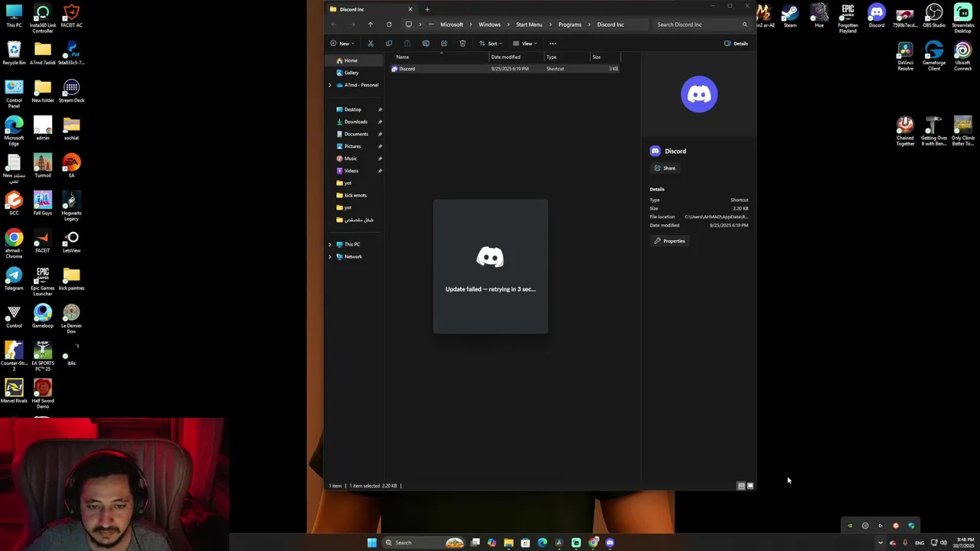Click Properties button in details pane

pos(670,241)
